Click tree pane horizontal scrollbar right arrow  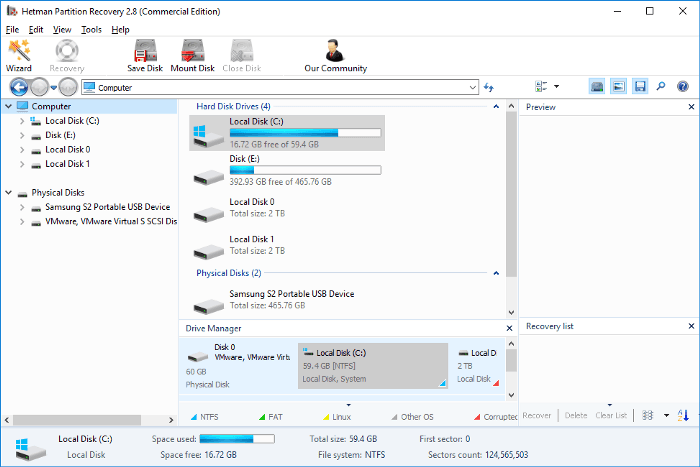click(x=171, y=420)
